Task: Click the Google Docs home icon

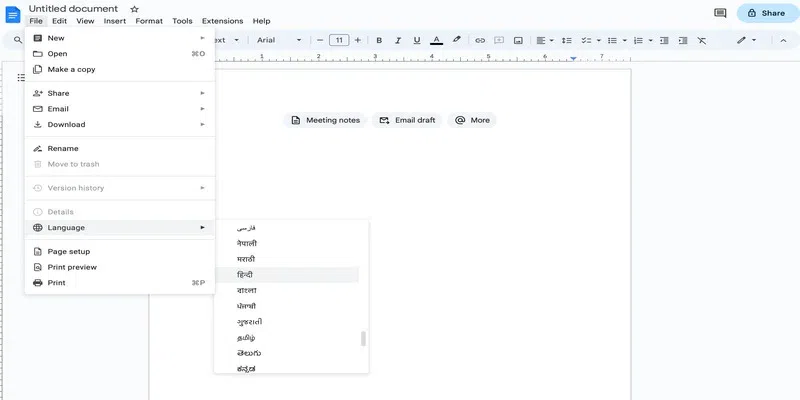Action: 12,14
